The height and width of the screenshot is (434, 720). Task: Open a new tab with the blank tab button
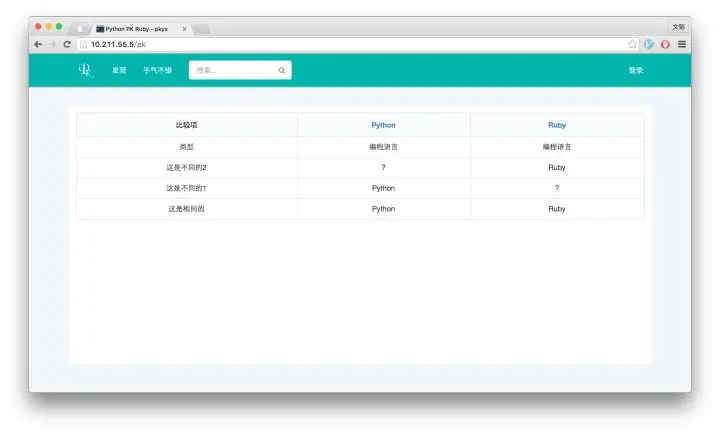tap(202, 29)
